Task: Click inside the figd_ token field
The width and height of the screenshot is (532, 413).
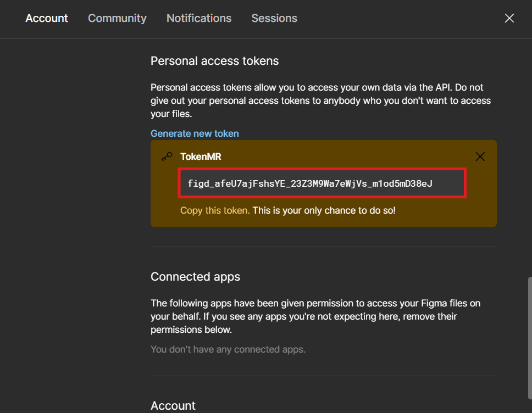Action: [x=322, y=183]
